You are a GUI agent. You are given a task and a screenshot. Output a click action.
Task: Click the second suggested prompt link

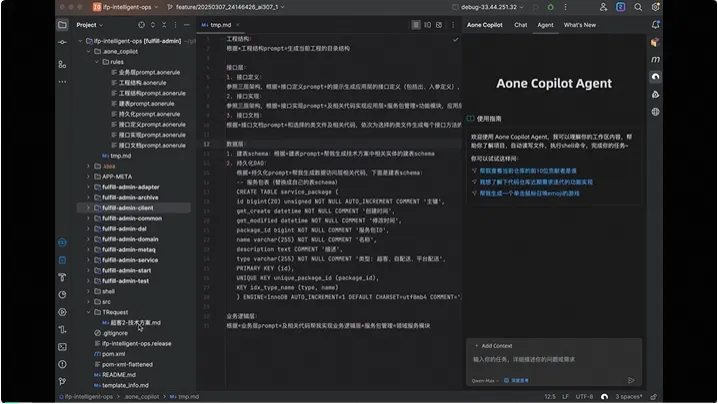[x=536, y=182]
